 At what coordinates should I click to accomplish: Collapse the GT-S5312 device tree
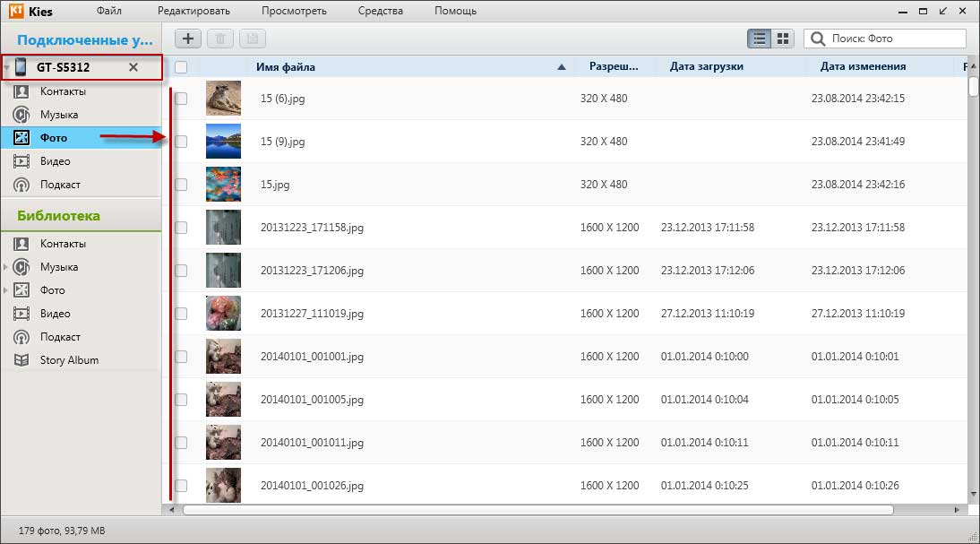pyautogui.click(x=6, y=67)
